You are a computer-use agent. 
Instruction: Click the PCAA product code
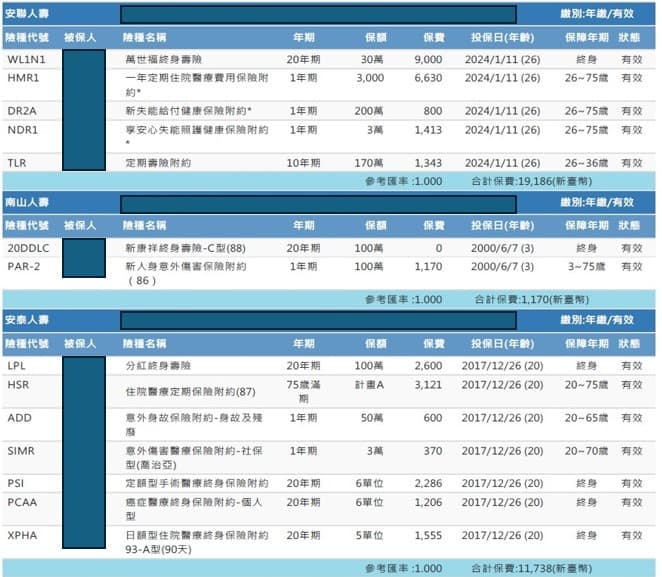click(x=22, y=502)
